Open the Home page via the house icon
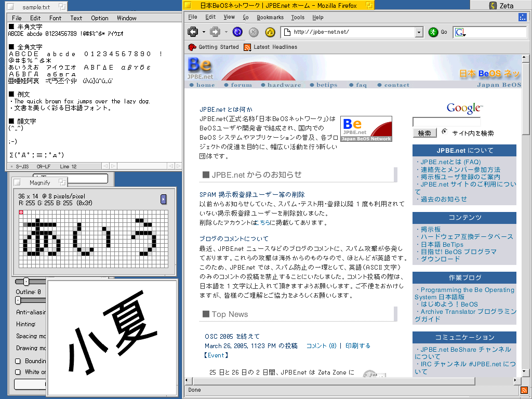The width and height of the screenshot is (532, 399). coord(270,32)
